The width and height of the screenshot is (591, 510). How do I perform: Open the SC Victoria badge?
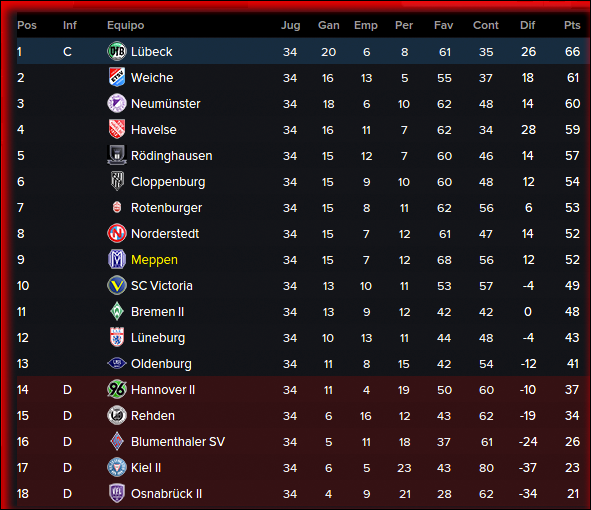[117, 285]
